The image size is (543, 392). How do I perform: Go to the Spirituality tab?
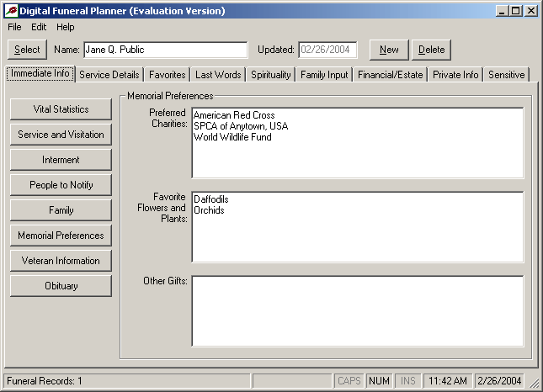point(271,75)
